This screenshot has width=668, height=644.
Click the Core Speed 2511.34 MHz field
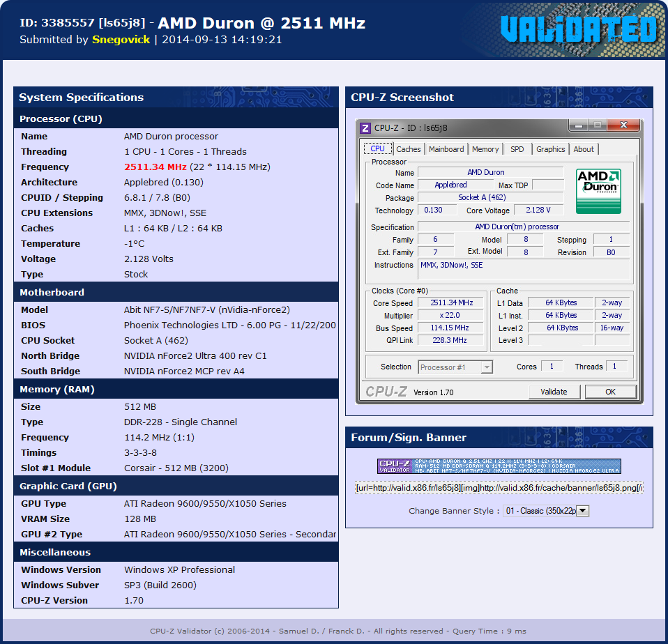[x=451, y=302]
